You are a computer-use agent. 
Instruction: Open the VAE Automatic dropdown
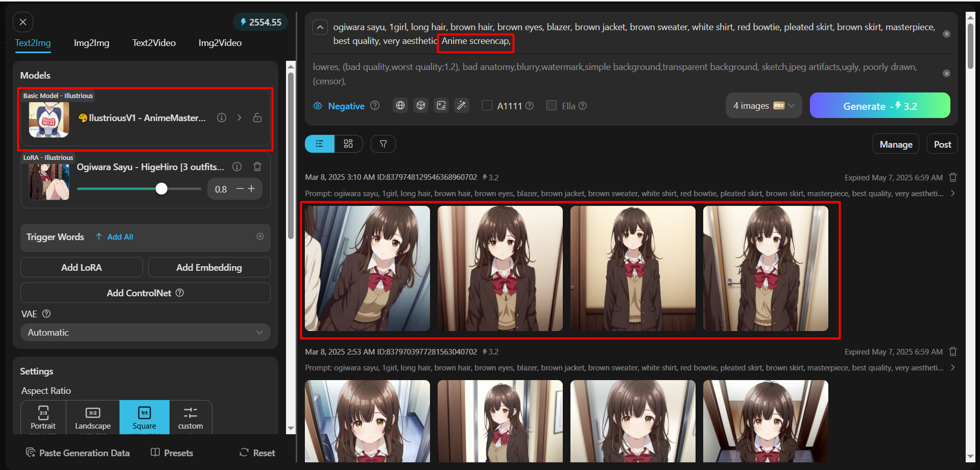(146, 332)
